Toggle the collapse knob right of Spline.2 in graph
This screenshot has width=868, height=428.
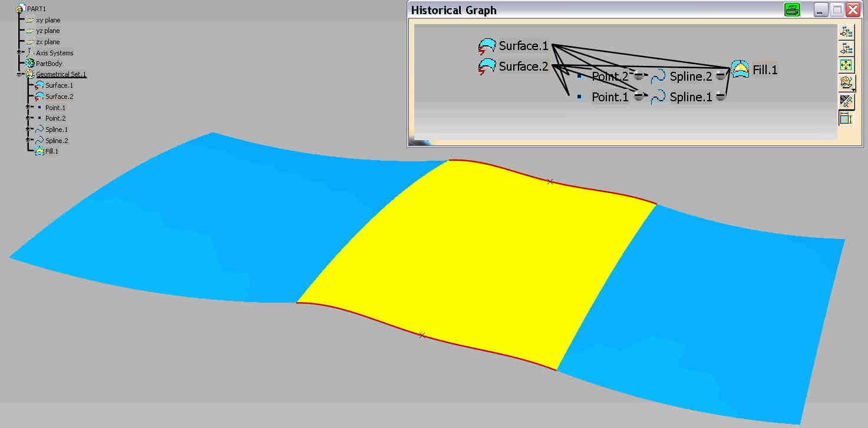(x=720, y=75)
